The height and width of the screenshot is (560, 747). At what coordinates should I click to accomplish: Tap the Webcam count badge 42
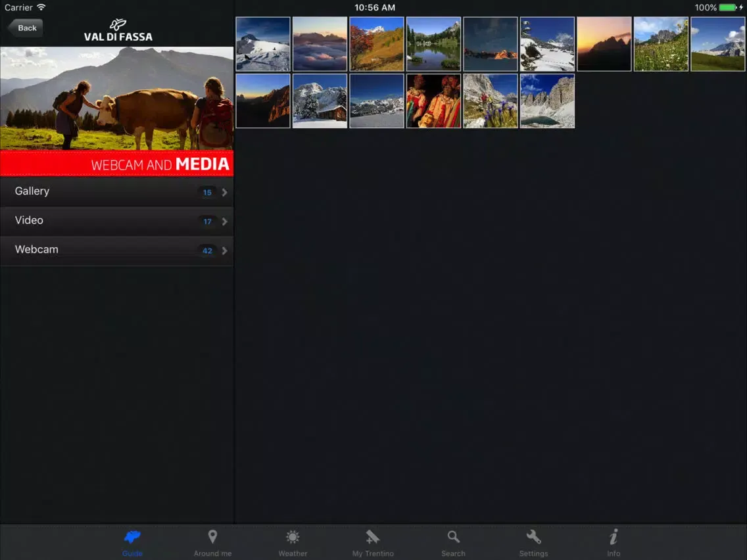(x=207, y=250)
